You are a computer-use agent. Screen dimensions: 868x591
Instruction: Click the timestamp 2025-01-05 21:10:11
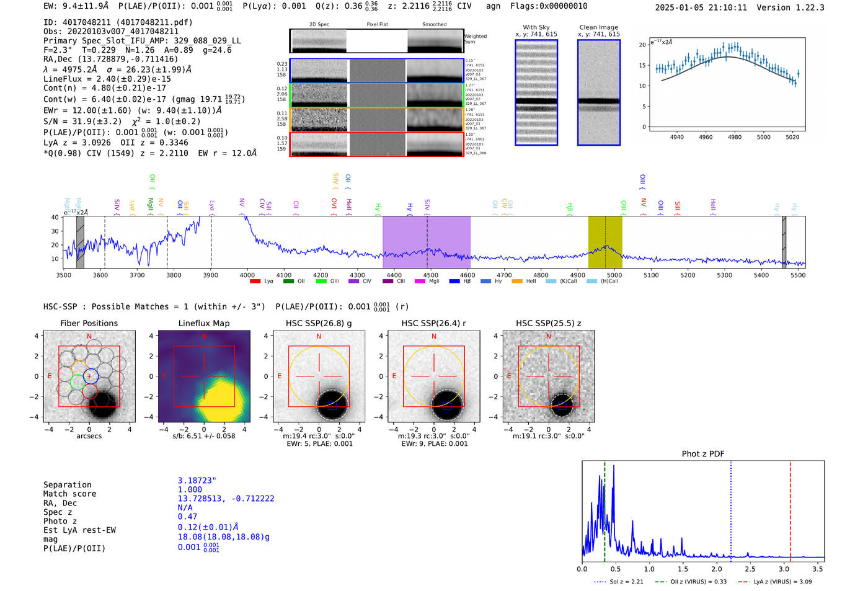(701, 8)
